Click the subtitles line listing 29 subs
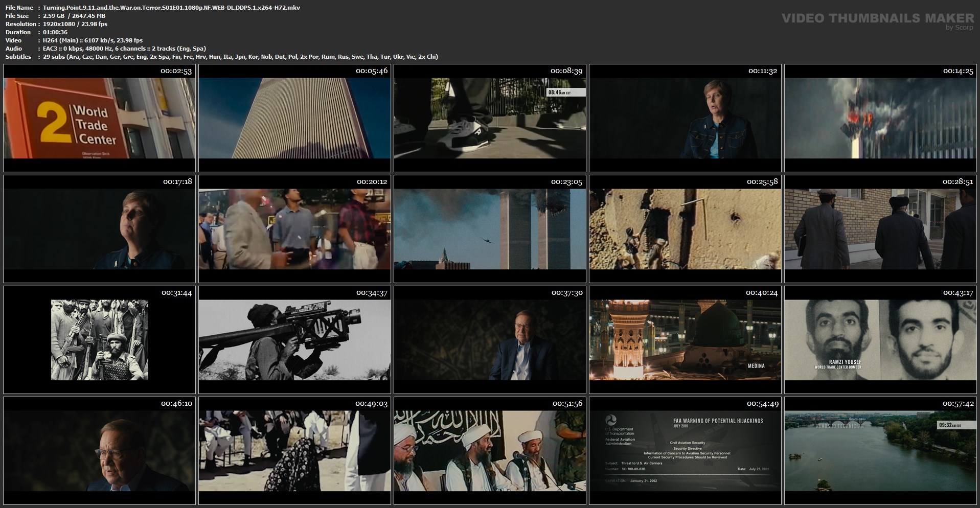 point(240,57)
